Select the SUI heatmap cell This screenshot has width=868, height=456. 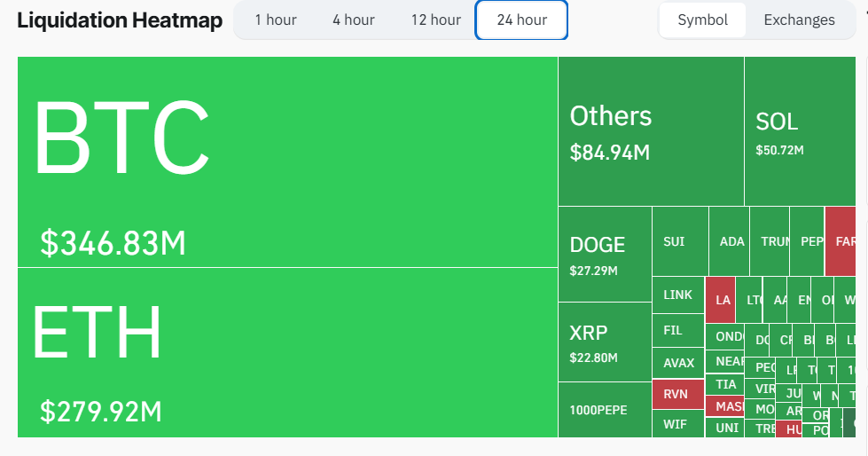click(x=680, y=241)
